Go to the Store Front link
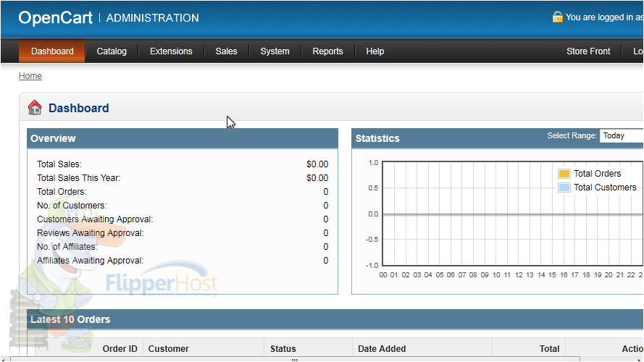Image resolution: width=644 pixels, height=362 pixels. click(x=588, y=51)
